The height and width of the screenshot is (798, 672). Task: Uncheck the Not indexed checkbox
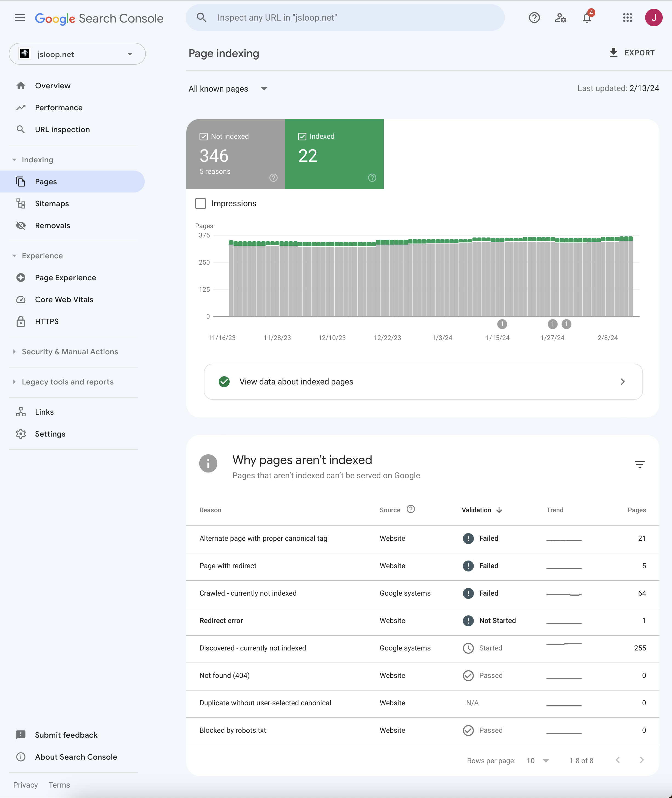[203, 137]
